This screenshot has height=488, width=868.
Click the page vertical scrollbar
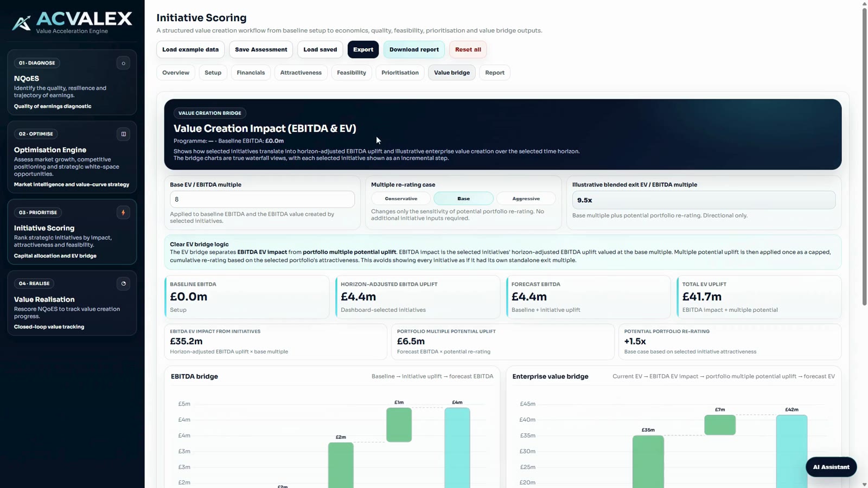[x=865, y=157]
